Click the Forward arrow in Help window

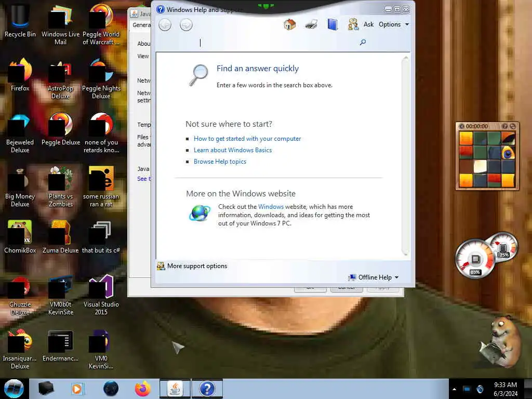point(187,25)
